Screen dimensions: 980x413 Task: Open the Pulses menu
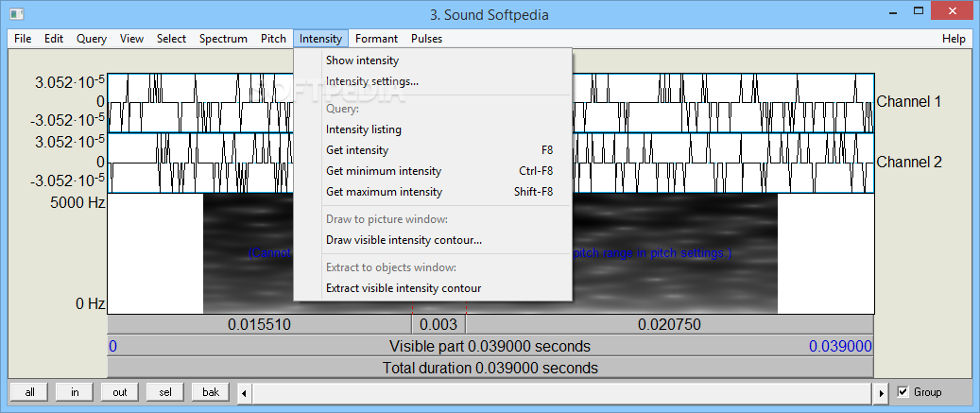tap(427, 39)
